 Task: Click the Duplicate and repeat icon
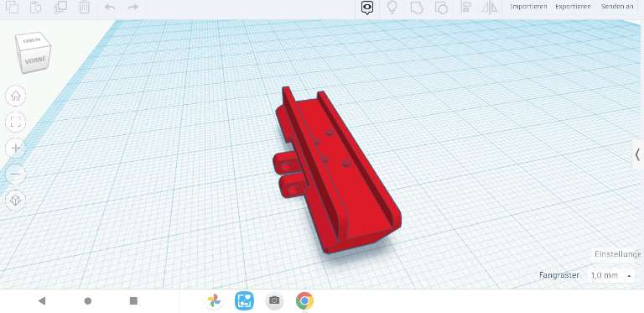60,7
